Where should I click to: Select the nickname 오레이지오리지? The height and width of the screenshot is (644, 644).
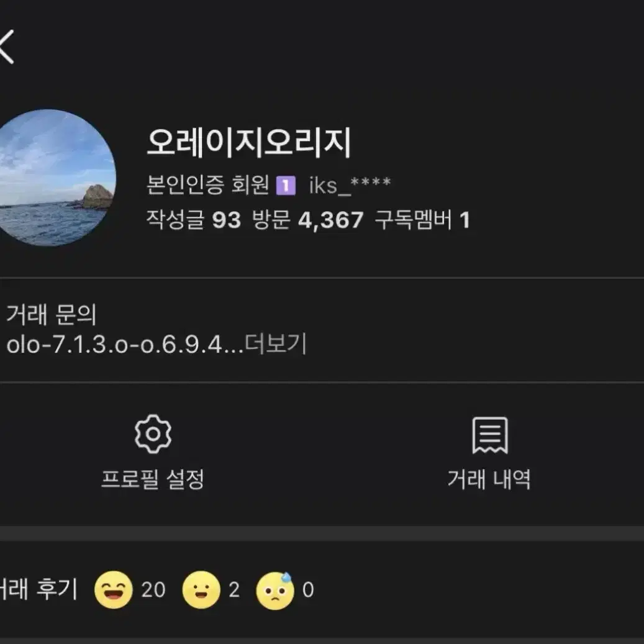click(x=249, y=142)
